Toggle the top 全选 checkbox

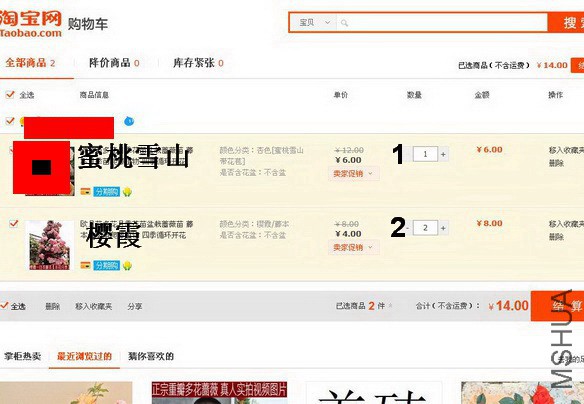pyautogui.click(x=10, y=94)
